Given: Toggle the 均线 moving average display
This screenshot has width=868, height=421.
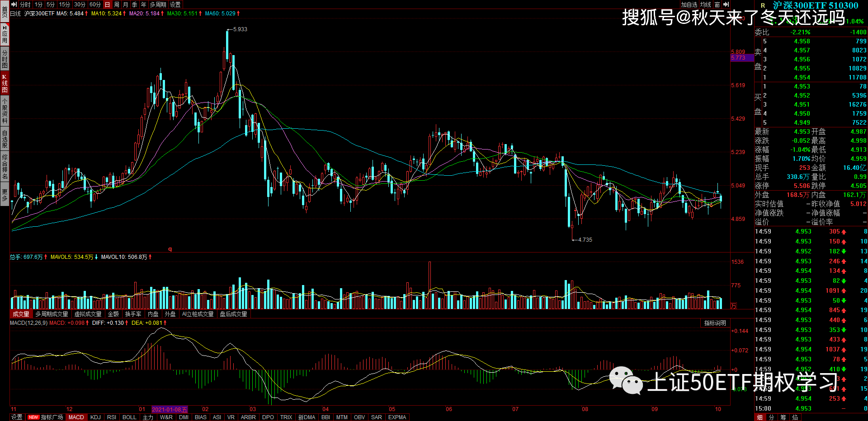Looking at the screenshot, I should pyautogui.click(x=706, y=5).
